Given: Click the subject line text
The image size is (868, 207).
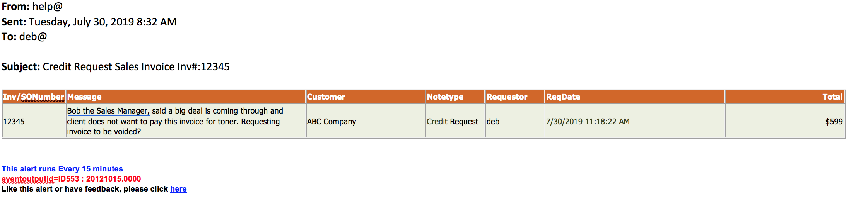Looking at the screenshot, I should (x=136, y=67).
